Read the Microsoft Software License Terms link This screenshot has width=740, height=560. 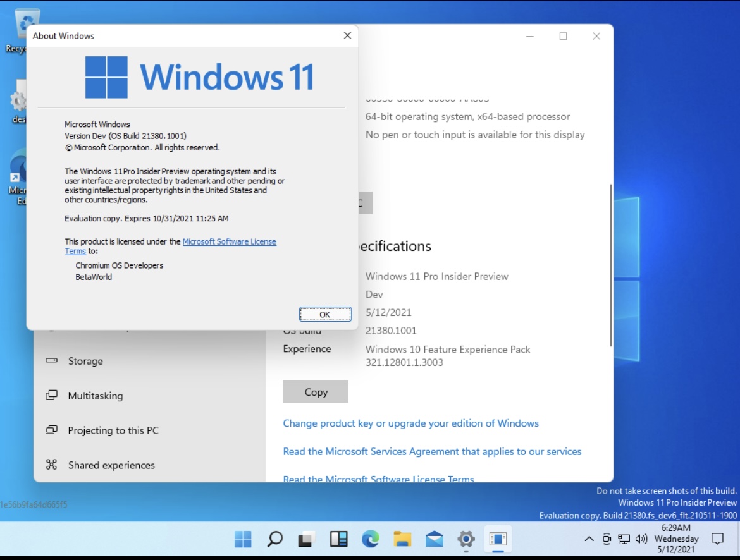378,478
